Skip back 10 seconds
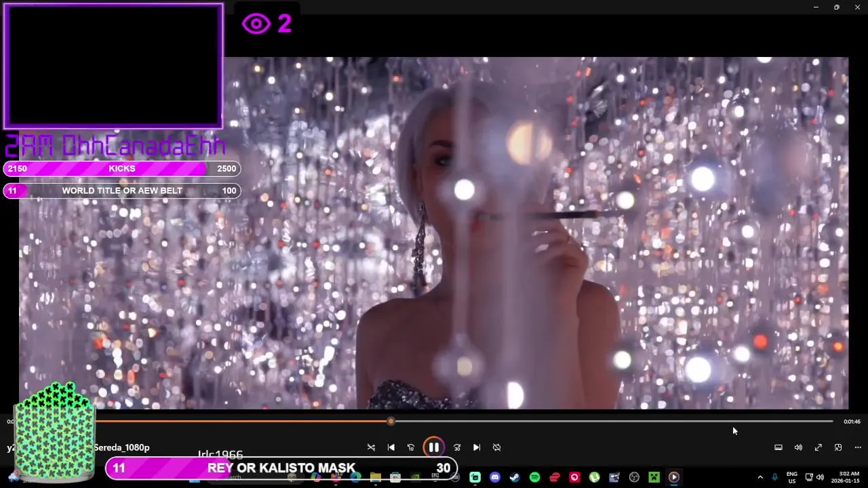The width and height of the screenshot is (868, 488). [410, 447]
